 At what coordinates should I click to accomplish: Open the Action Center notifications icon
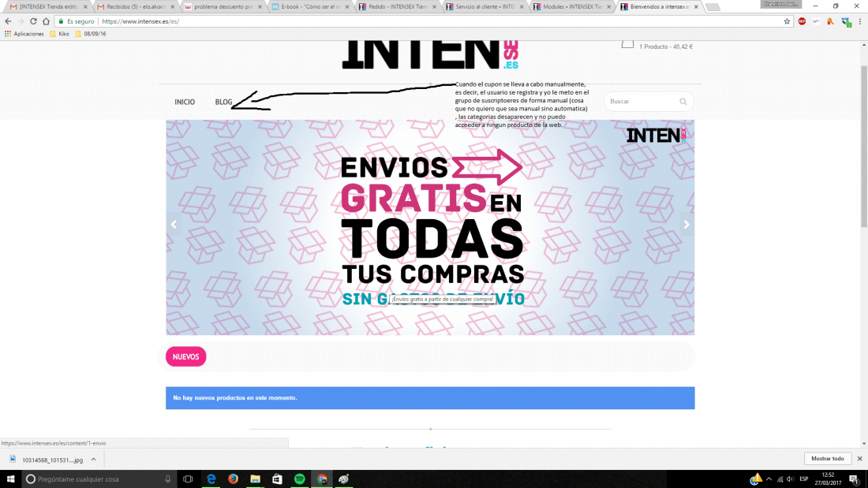(x=854, y=479)
